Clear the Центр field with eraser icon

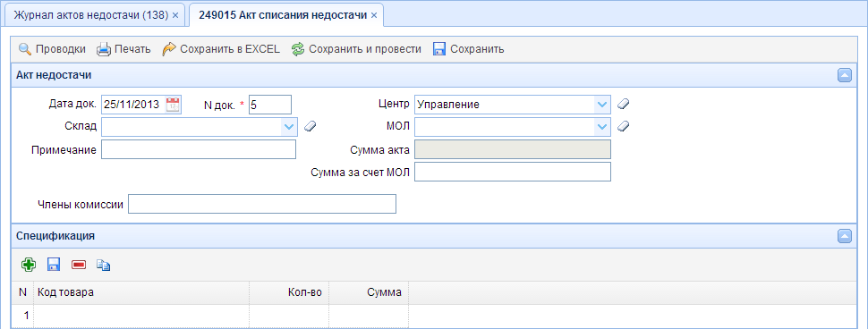(624, 104)
